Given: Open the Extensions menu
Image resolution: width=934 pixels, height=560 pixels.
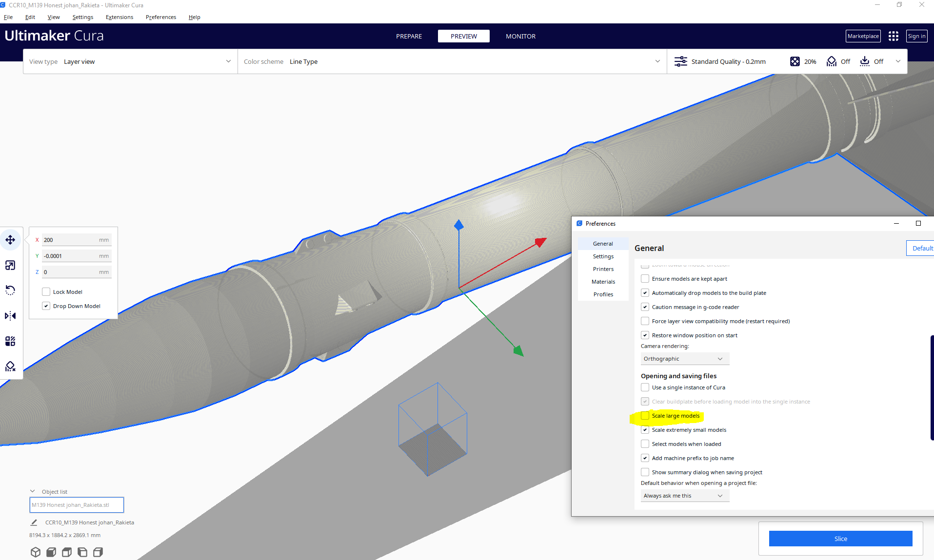Looking at the screenshot, I should tap(119, 17).
